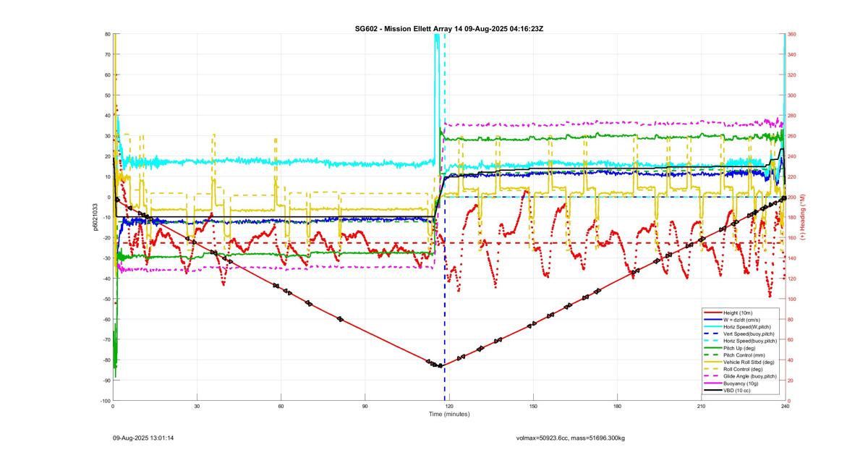Click the magenta solid line sample for Buoyancy
Viewport: 868px width, 450px height.
click(712, 383)
